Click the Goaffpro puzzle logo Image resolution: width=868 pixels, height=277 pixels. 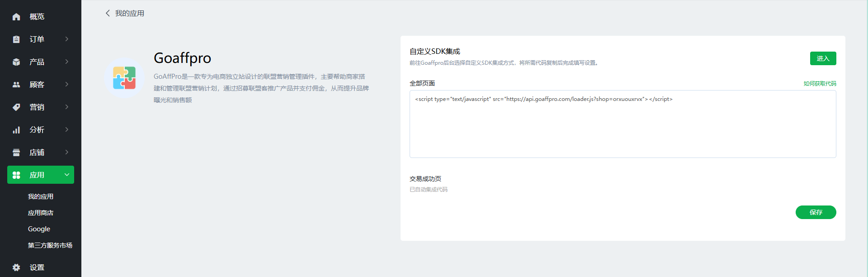tap(124, 78)
